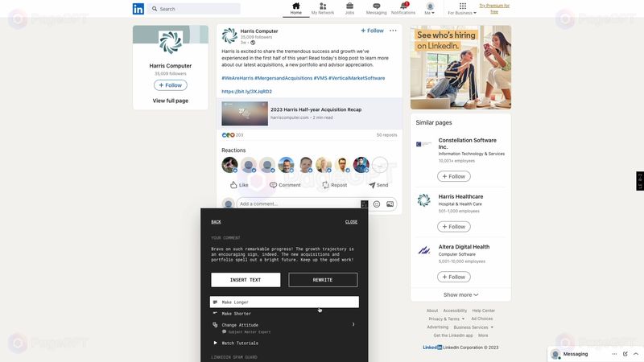644x362 pixels.
Task: Open the Ad Choices footer link
Action: point(481,319)
